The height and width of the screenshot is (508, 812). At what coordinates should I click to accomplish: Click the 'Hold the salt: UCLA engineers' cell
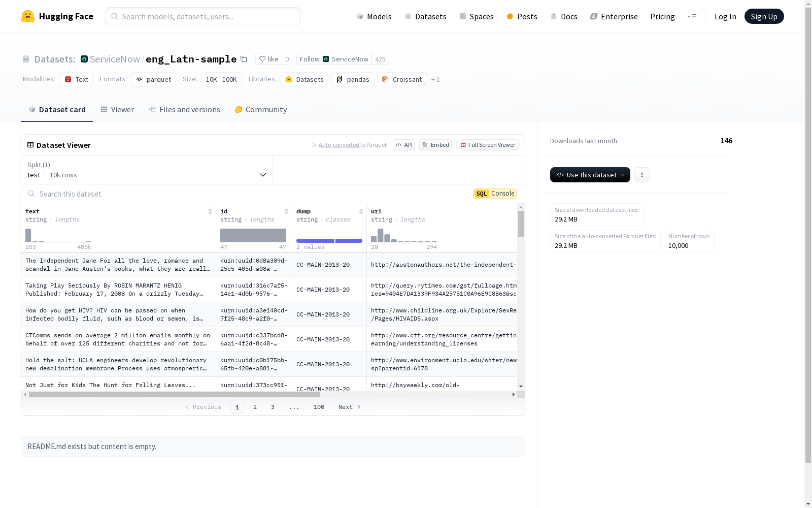[119, 364]
